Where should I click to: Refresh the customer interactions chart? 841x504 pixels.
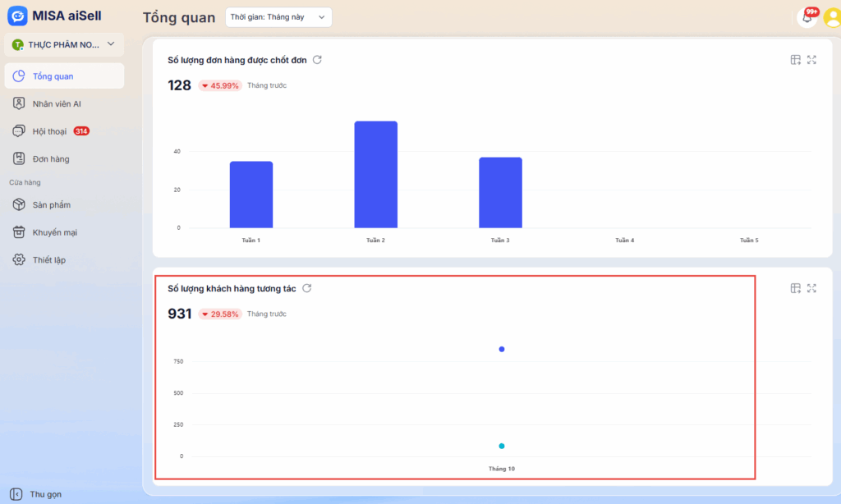click(307, 288)
